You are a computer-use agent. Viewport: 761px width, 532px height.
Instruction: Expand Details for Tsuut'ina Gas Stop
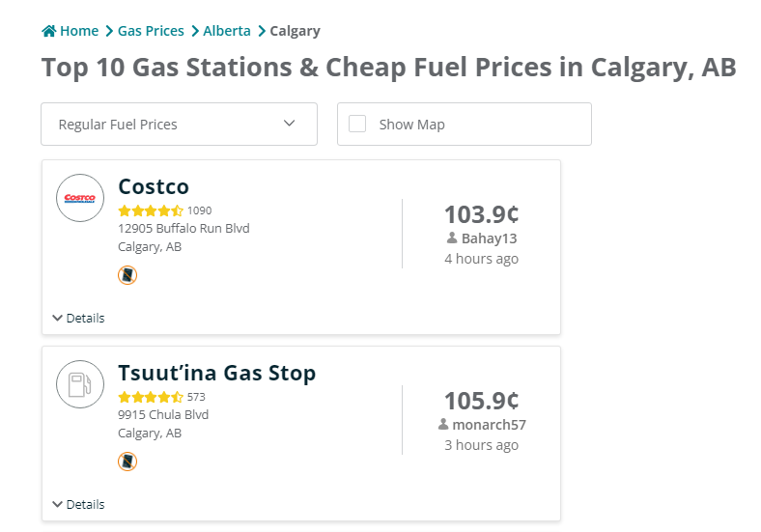tap(78, 504)
